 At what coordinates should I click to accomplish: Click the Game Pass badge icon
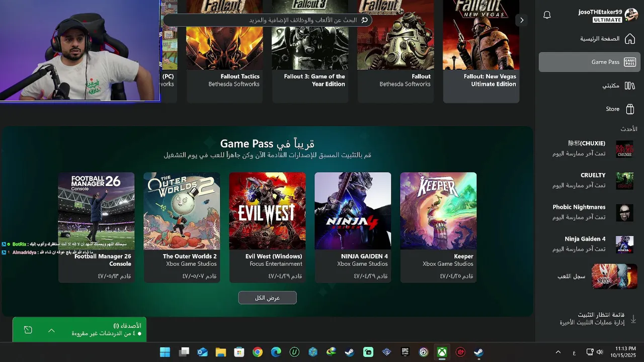[630, 62]
